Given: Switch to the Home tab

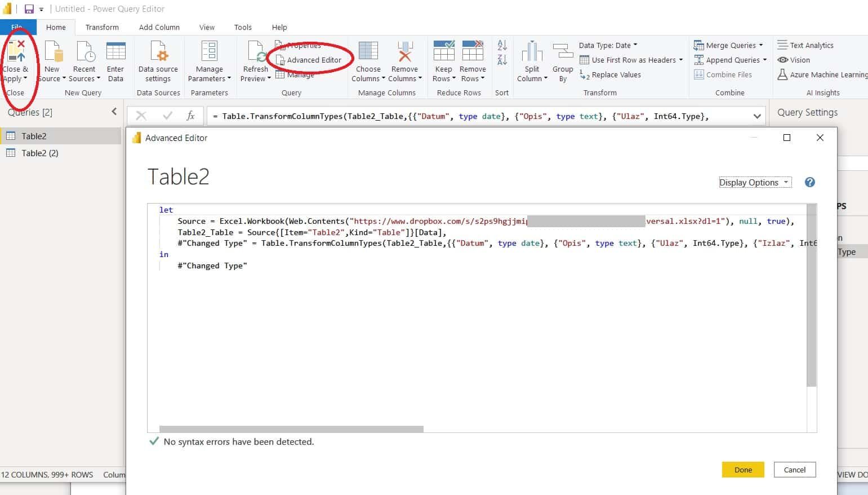Looking at the screenshot, I should (x=56, y=27).
